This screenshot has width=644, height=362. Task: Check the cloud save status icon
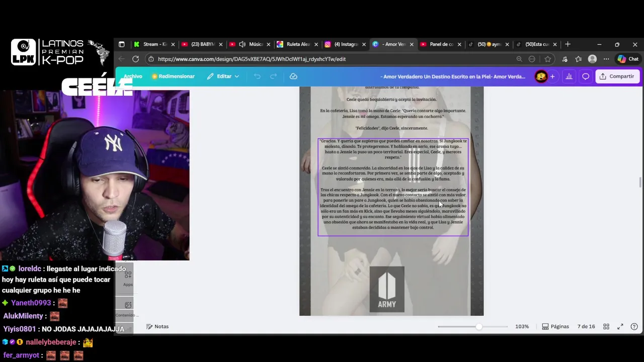[x=293, y=76]
